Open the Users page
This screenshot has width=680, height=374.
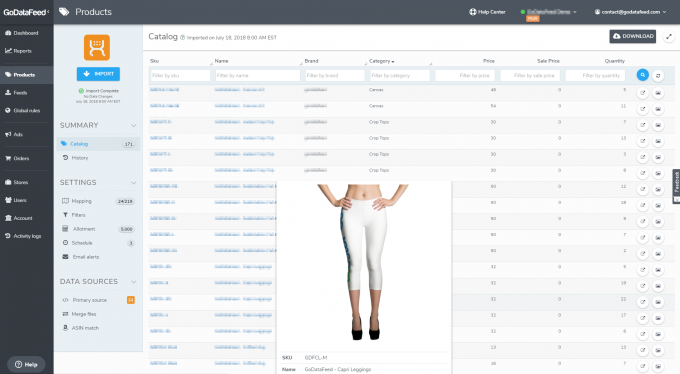tap(16, 200)
